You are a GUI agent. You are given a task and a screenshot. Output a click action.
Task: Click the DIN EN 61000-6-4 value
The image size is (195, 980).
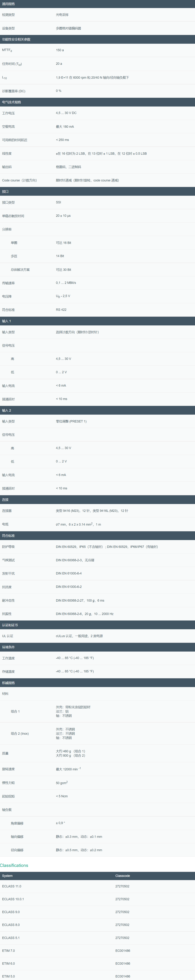[x=69, y=573]
